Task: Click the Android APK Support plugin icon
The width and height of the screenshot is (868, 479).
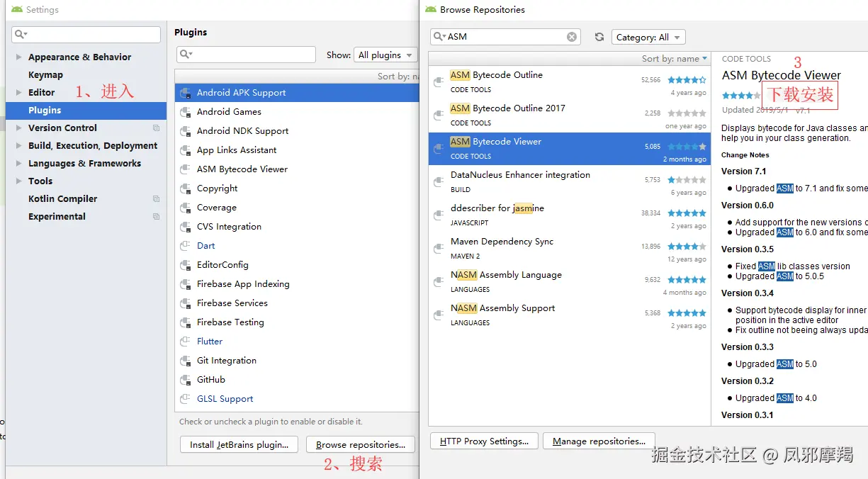Action: (x=185, y=93)
